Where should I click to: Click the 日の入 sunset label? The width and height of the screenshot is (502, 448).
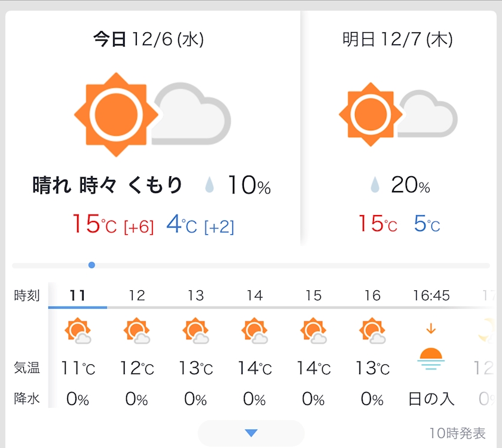tap(431, 399)
